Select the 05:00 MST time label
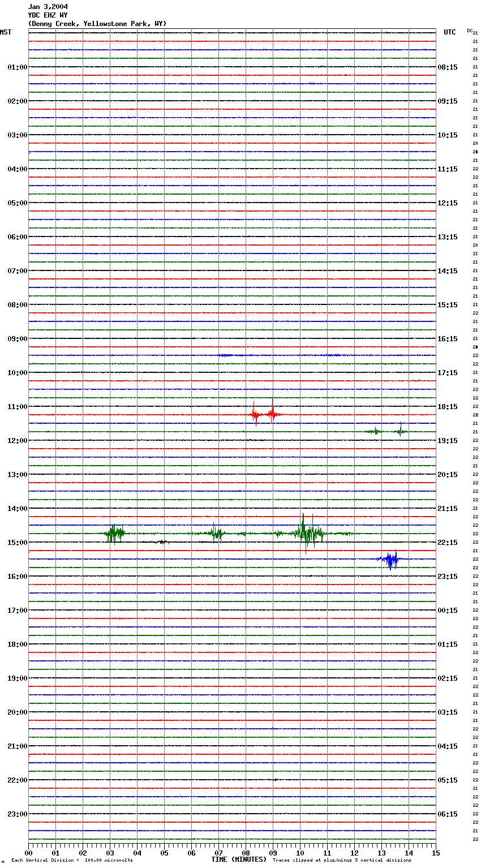Screen dimensions: 481x868 [17, 203]
